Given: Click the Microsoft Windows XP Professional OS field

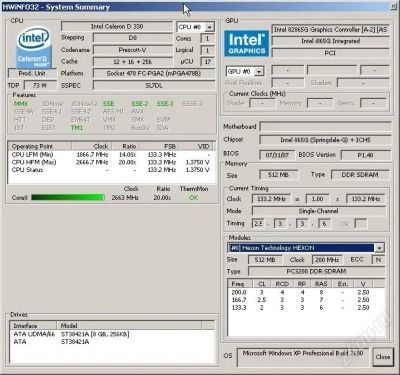Looking at the screenshot, I should click(x=303, y=357).
